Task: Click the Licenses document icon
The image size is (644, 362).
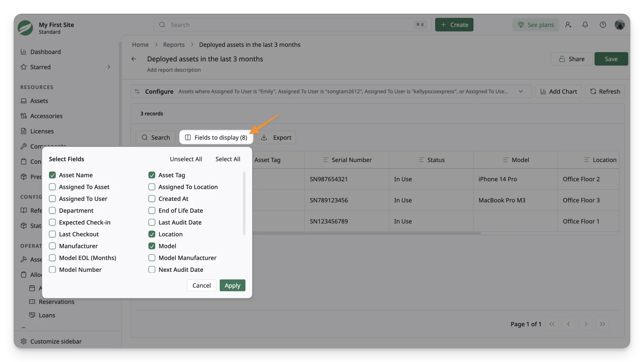Action: click(23, 131)
